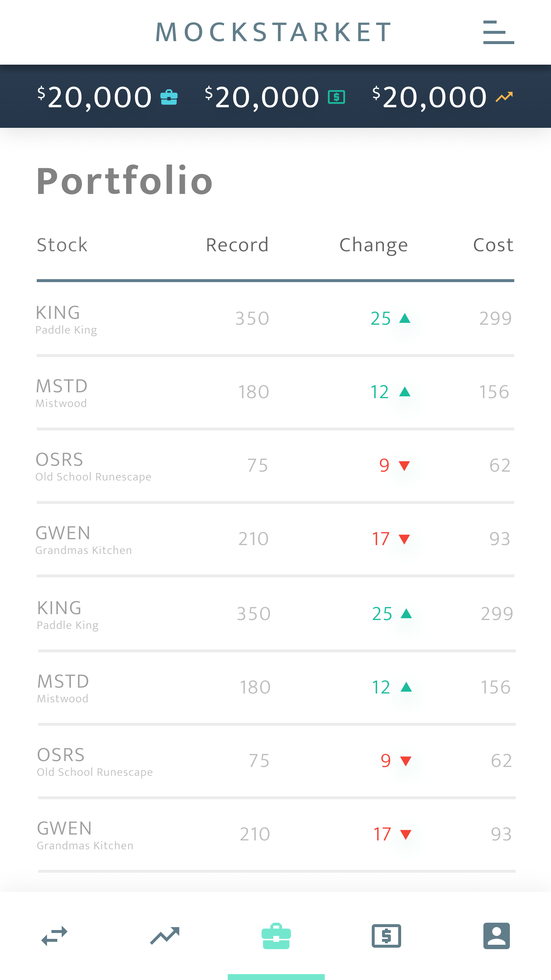Open the trade swap arrows tab
The height and width of the screenshot is (980, 551).
pyautogui.click(x=54, y=936)
